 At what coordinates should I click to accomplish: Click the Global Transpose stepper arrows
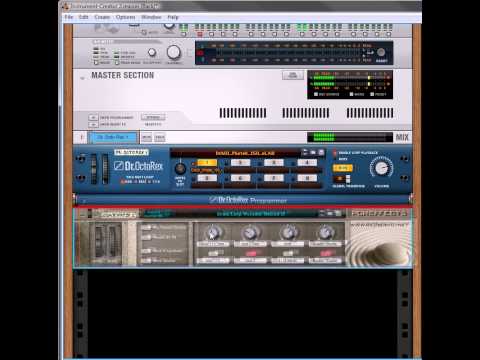348,179
